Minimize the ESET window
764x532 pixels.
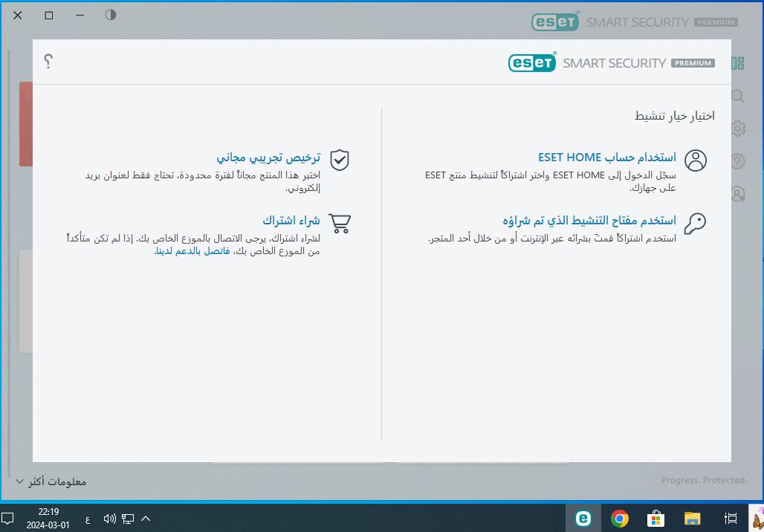click(x=80, y=16)
